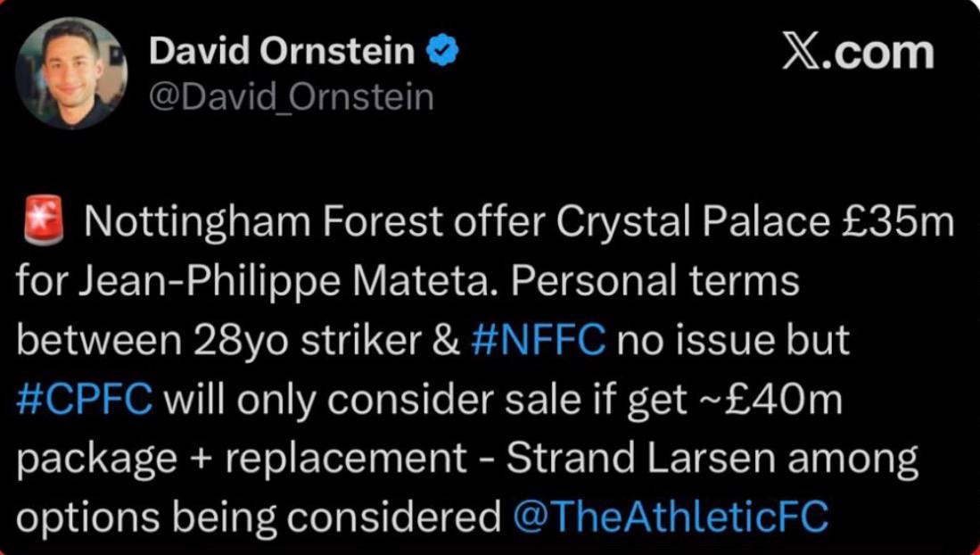Visit the @David_Ornstein handle link
Viewport: 980px width, 555px height.
292,97
